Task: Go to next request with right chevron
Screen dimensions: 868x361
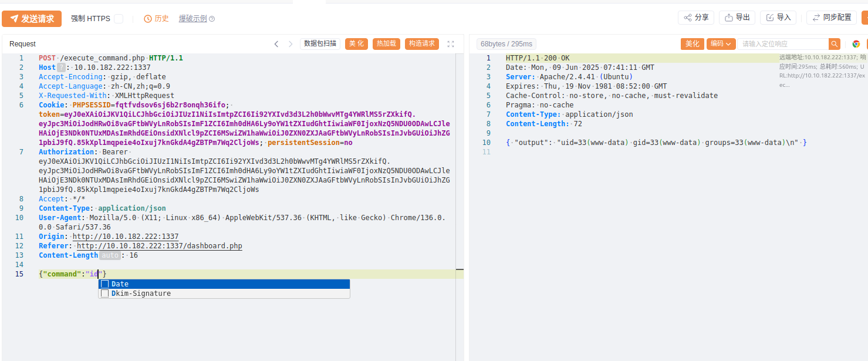Action: coord(291,44)
